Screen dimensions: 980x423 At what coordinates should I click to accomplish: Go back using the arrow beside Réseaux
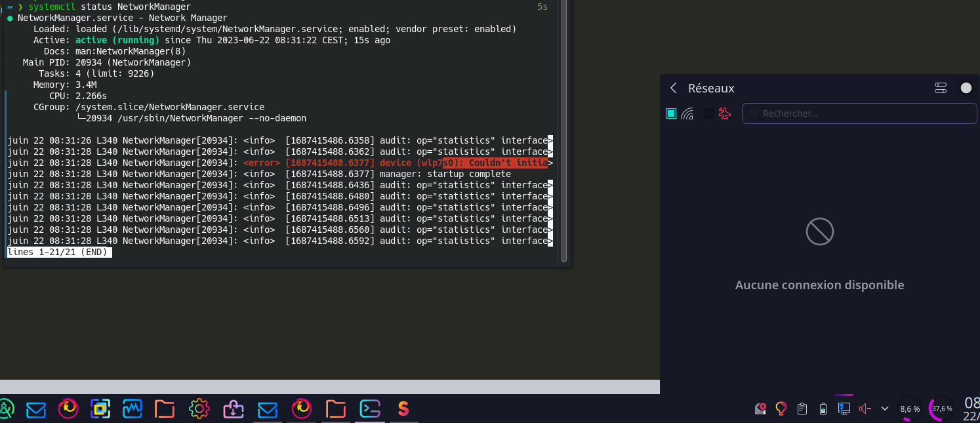(x=674, y=88)
